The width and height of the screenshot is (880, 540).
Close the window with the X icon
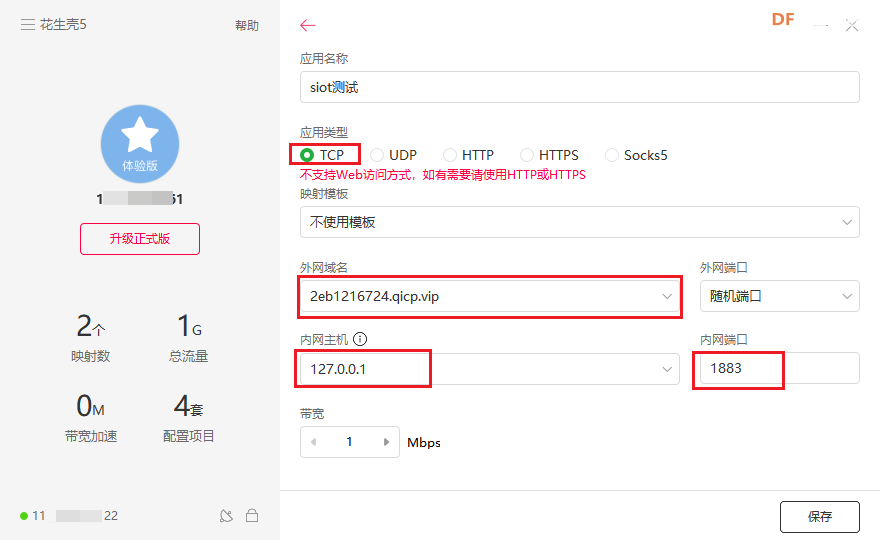tap(852, 26)
